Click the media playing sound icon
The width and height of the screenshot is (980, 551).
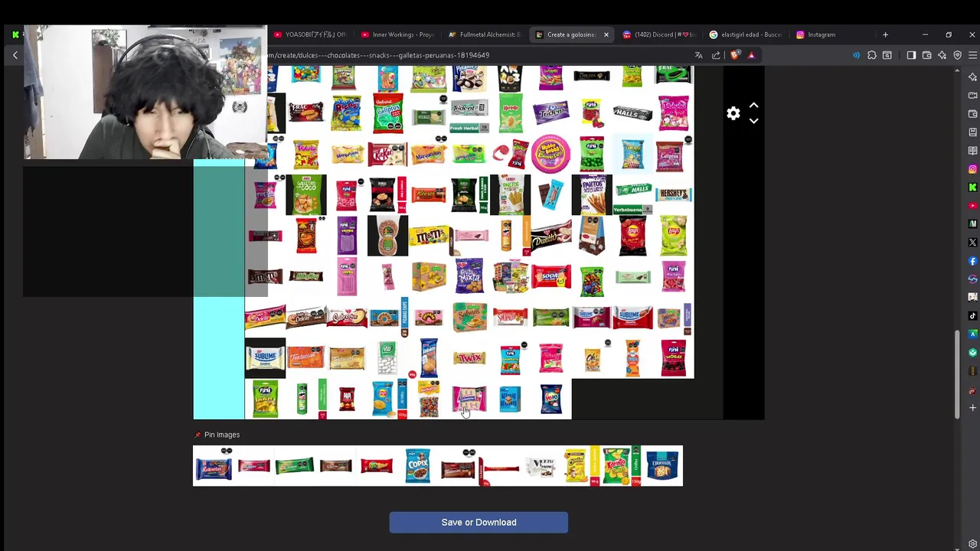click(856, 55)
